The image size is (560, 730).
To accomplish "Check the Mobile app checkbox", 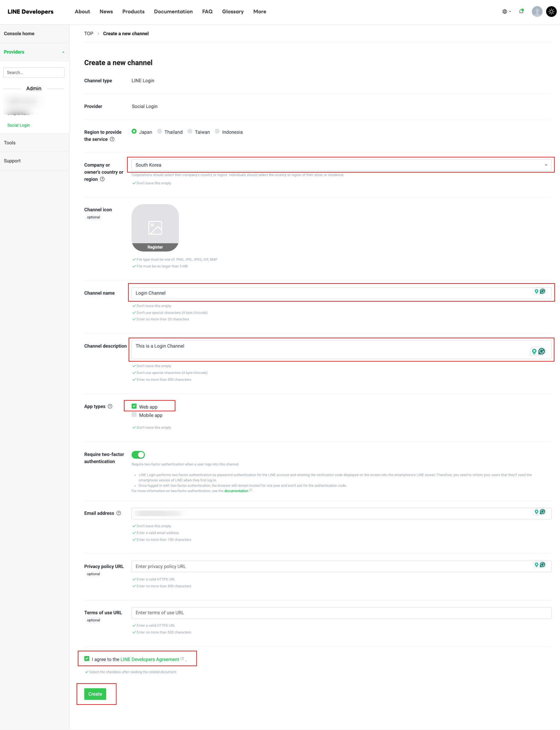I will (134, 415).
